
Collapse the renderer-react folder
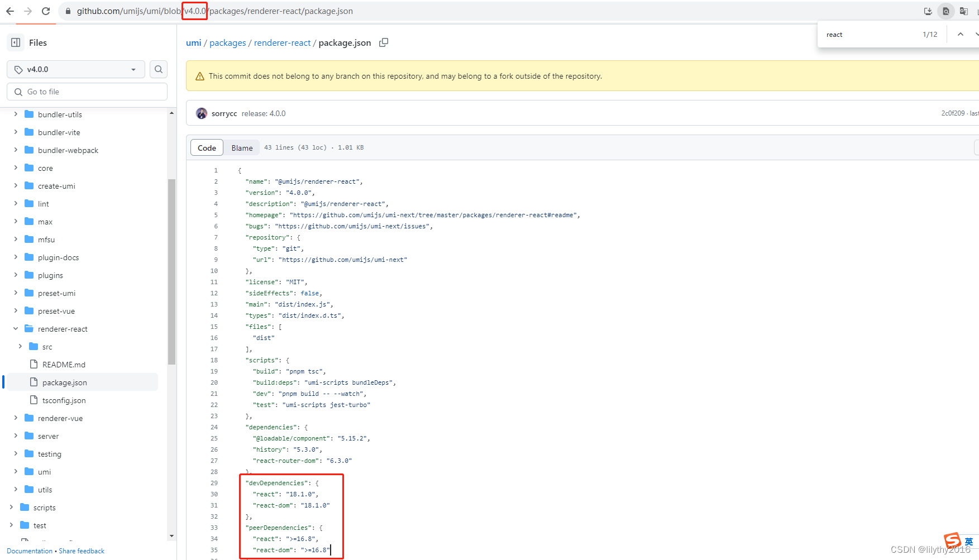[16, 328]
